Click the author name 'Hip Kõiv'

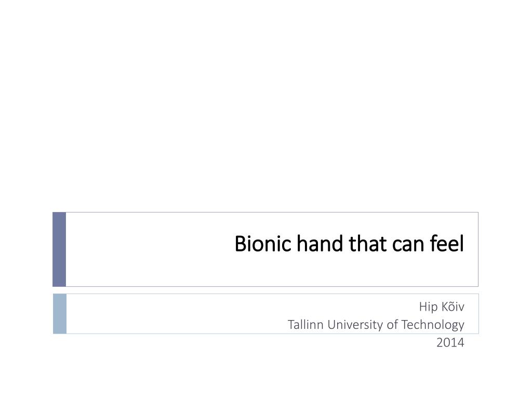pyautogui.click(x=442, y=307)
